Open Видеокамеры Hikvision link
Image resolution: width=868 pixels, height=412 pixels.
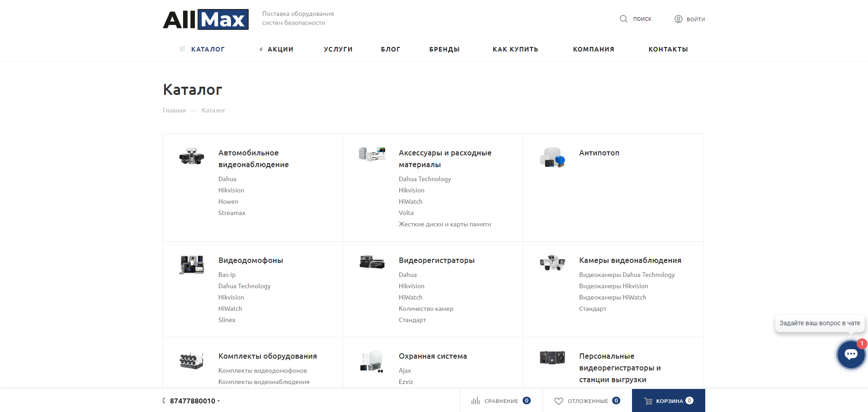613,286
